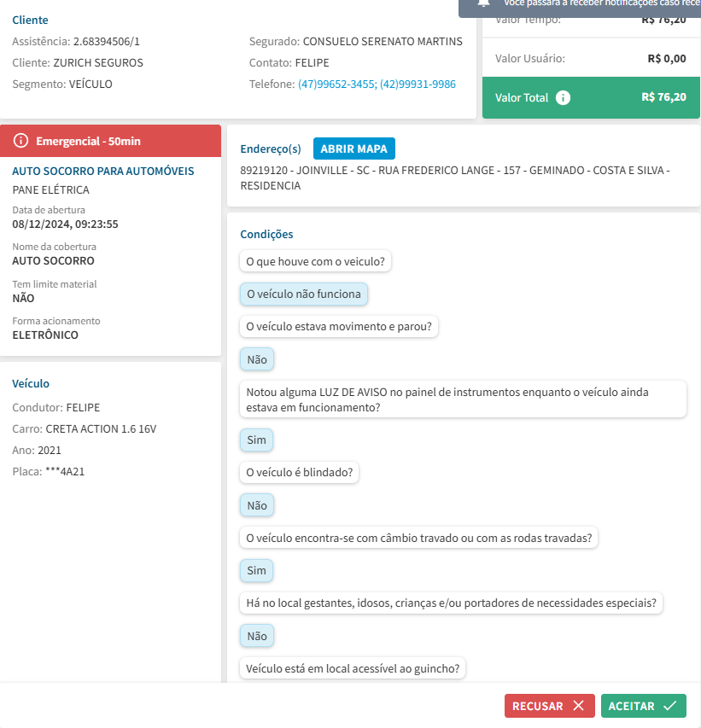This screenshot has height=728, width=701.
Task: Click the Não answer under blindado question
Action: (256, 506)
